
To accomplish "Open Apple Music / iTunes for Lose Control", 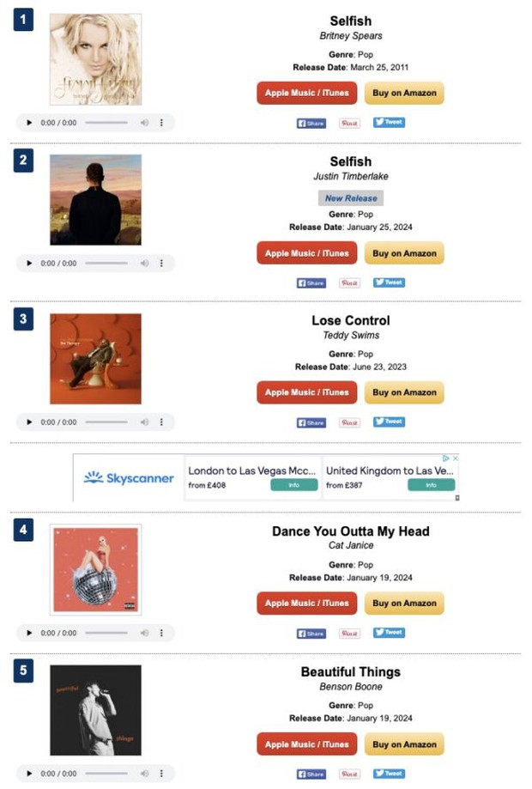I will 307,392.
